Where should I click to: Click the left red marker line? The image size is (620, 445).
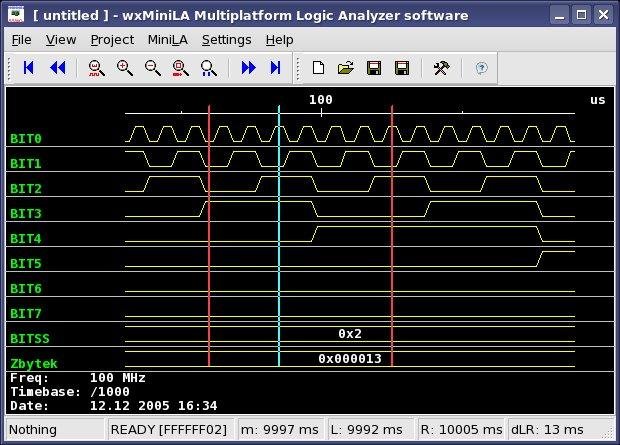click(209, 236)
